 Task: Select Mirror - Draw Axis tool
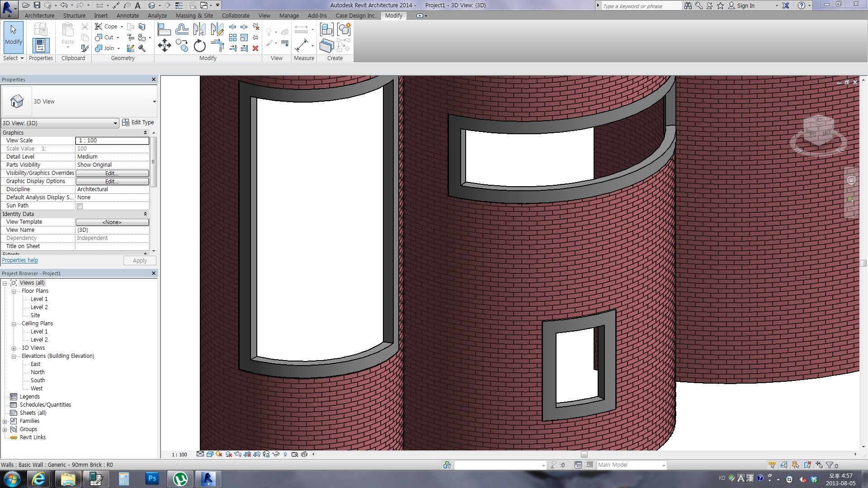coord(217,30)
